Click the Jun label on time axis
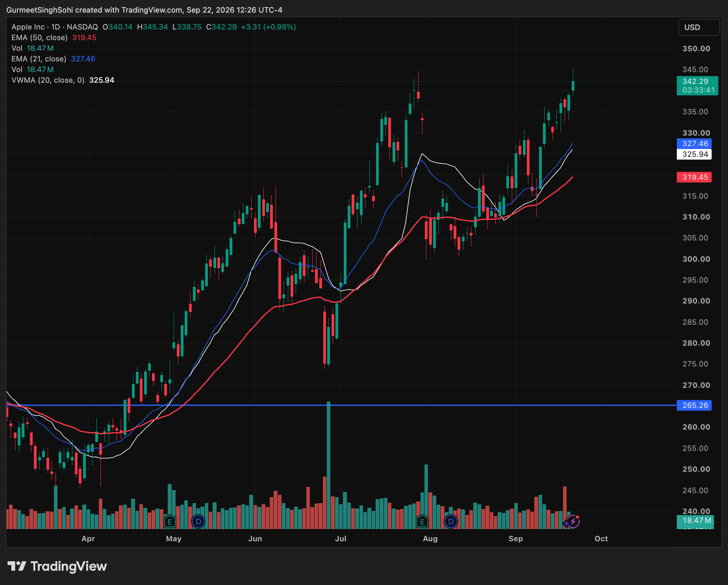Image resolution: width=728 pixels, height=585 pixels. [x=255, y=539]
